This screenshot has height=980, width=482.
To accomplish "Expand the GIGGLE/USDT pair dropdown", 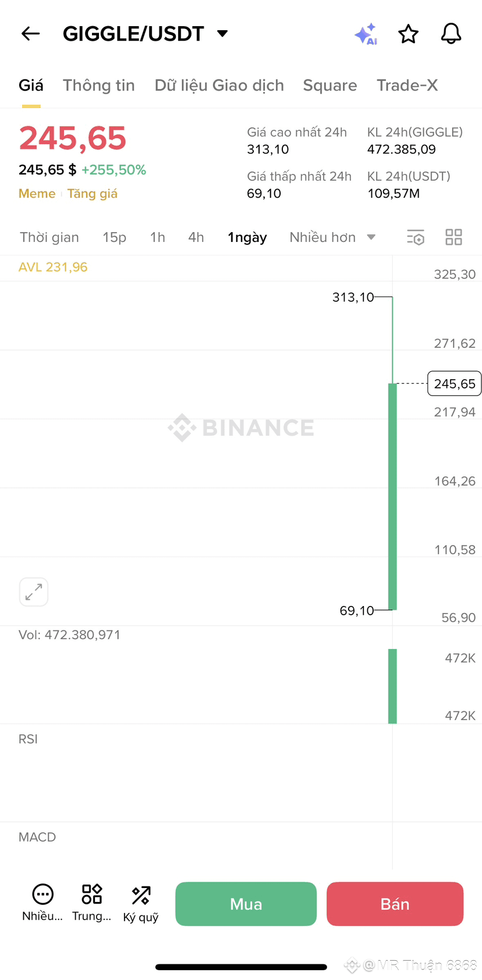I will pos(222,33).
